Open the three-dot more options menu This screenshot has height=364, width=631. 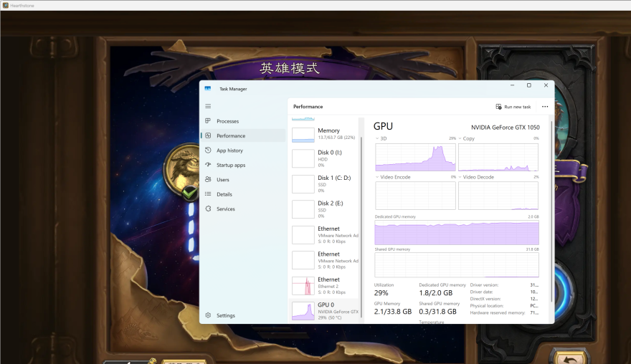545,107
